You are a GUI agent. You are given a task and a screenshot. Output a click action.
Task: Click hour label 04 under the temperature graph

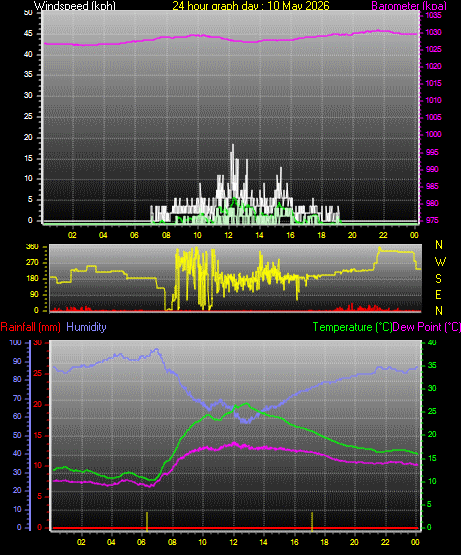pos(111,542)
